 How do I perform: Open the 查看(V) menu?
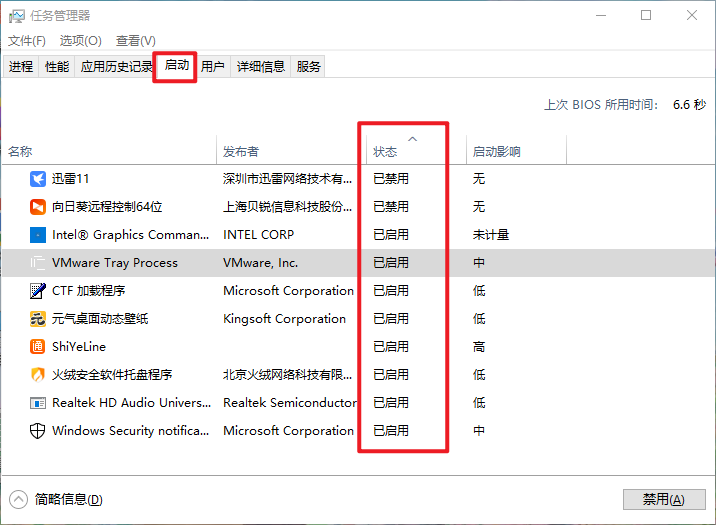click(x=136, y=41)
